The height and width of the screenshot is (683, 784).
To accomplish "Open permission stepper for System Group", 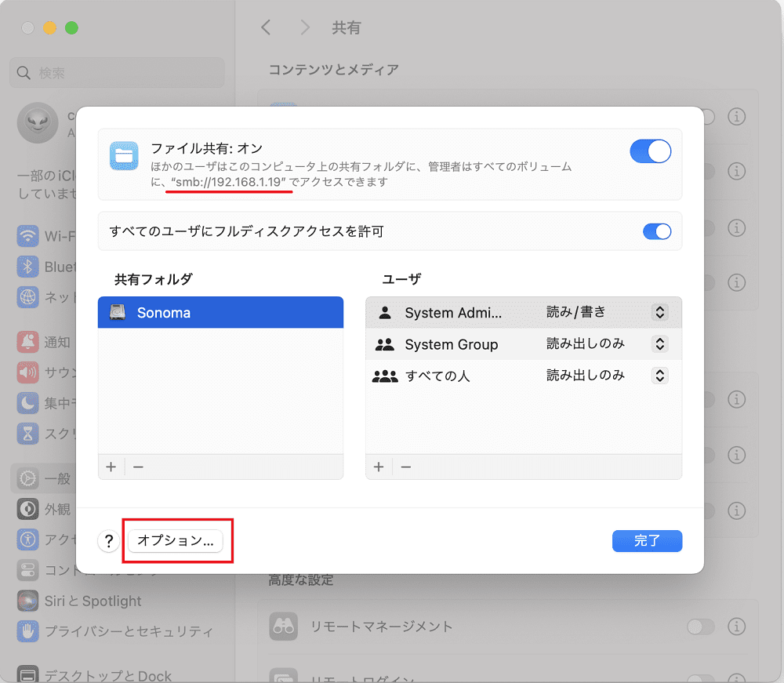I will (659, 344).
